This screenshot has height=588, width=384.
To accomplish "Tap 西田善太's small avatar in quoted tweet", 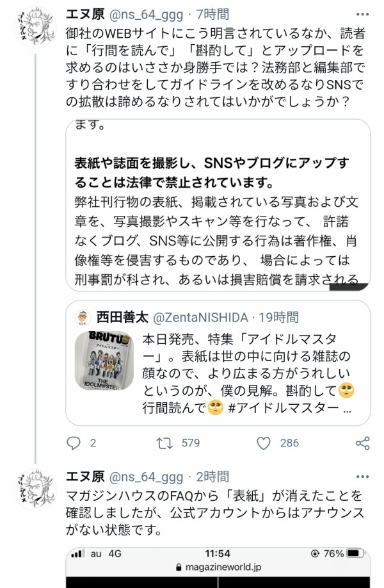I will click(82, 317).
